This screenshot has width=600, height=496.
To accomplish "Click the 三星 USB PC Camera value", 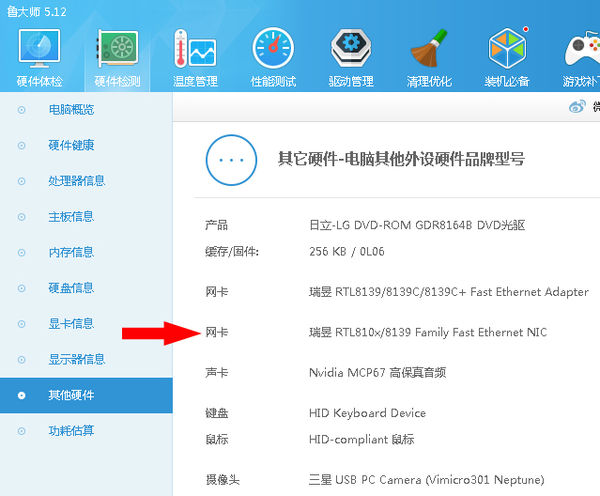I will pyautogui.click(x=426, y=480).
